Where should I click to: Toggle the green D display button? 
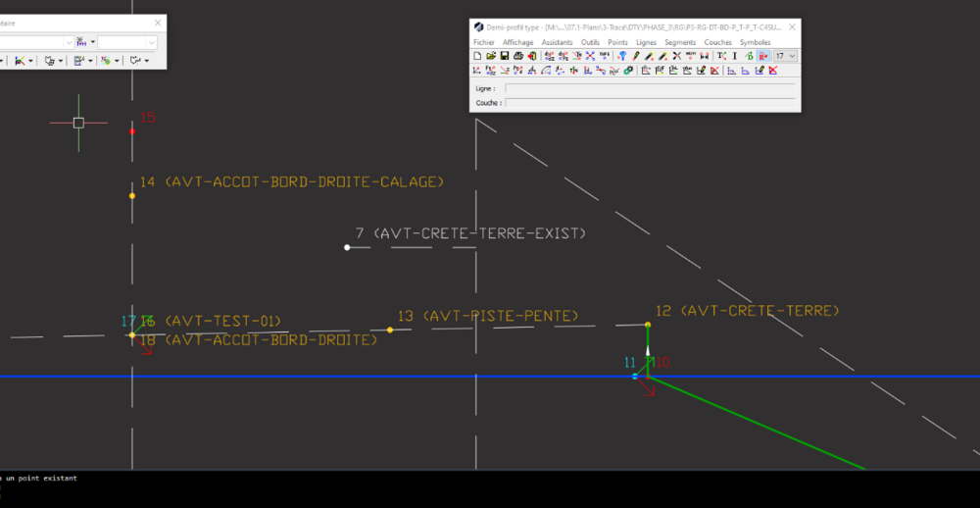point(750,56)
